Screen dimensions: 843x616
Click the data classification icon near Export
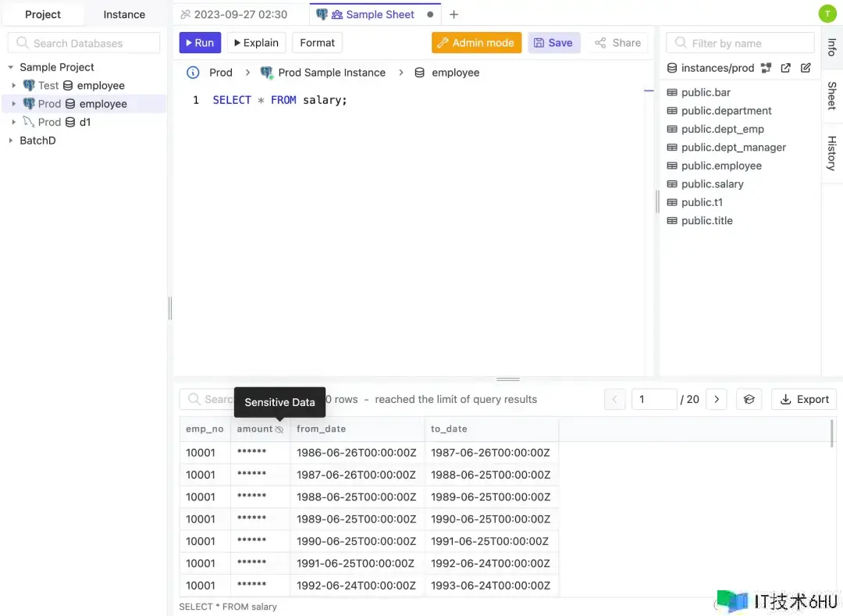tap(749, 400)
